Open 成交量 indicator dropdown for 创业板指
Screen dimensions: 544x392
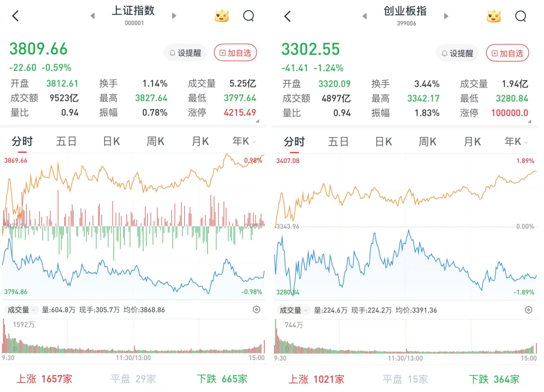(x=293, y=310)
